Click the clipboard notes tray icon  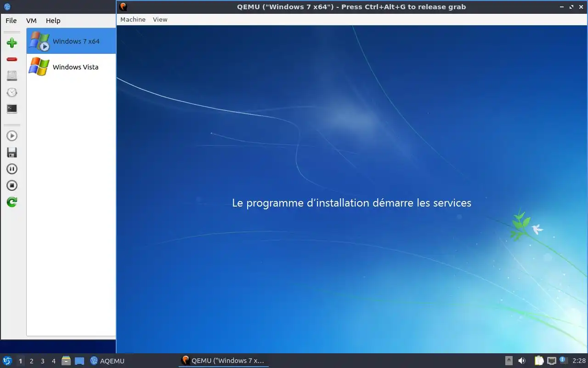pyautogui.click(x=539, y=361)
